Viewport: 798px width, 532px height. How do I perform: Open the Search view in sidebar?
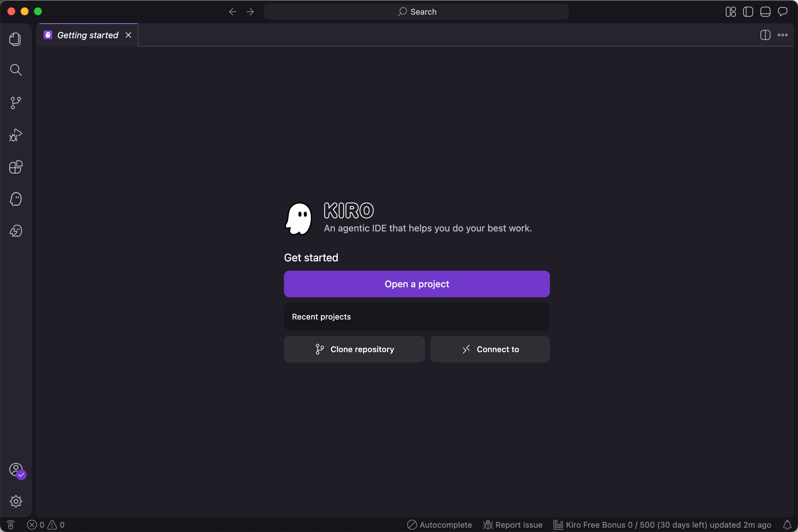pyautogui.click(x=16, y=70)
